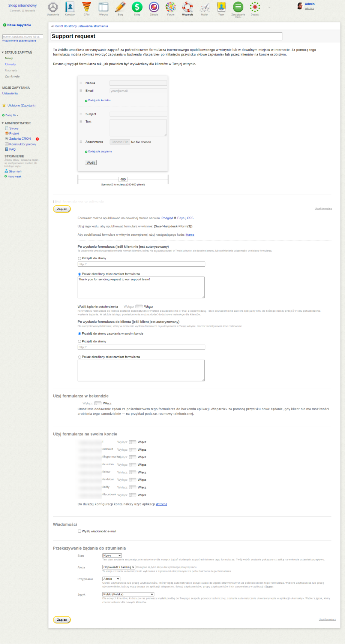Open the Kontakty app icon
The image size is (345, 644).
(x=70, y=7)
